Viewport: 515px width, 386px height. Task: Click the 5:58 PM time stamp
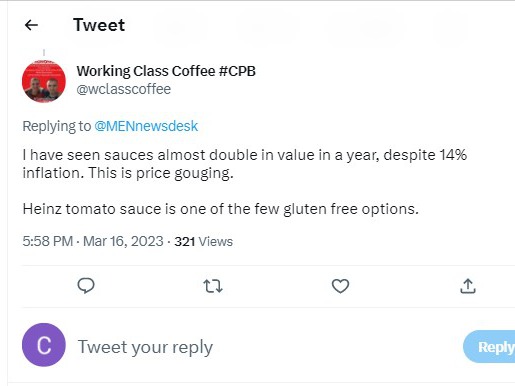tap(48, 241)
